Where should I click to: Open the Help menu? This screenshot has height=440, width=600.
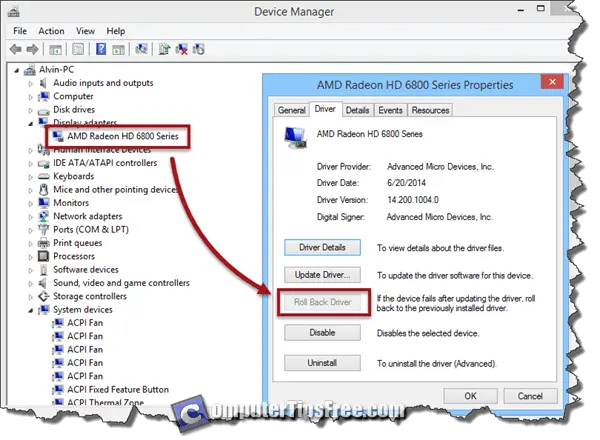116,31
